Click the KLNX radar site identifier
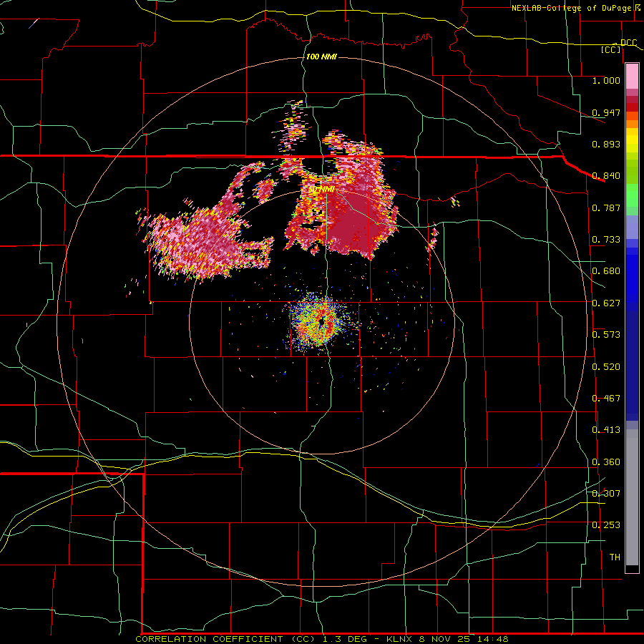 tap(399, 639)
